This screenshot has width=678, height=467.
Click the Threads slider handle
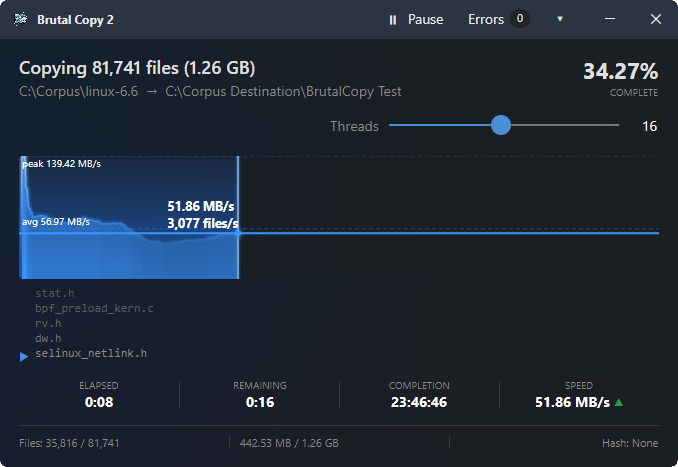click(x=501, y=125)
